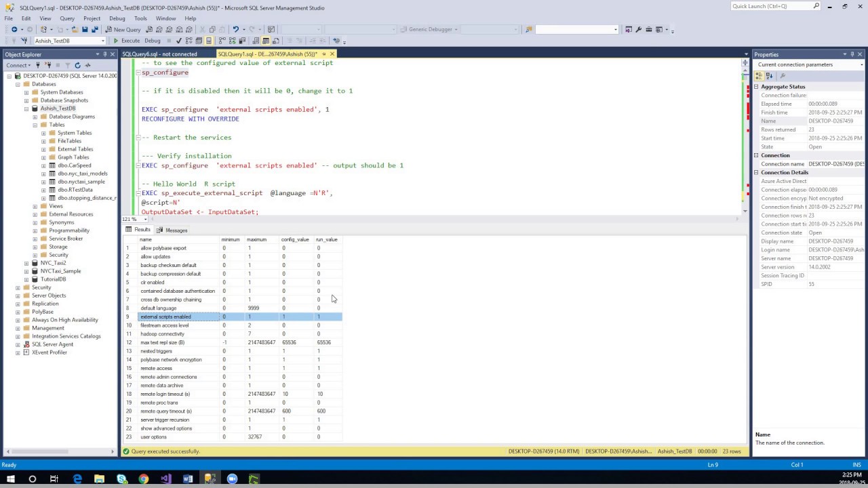The width and height of the screenshot is (868, 488).
Task: Click the Parse query checkmark icon
Action: (178, 41)
